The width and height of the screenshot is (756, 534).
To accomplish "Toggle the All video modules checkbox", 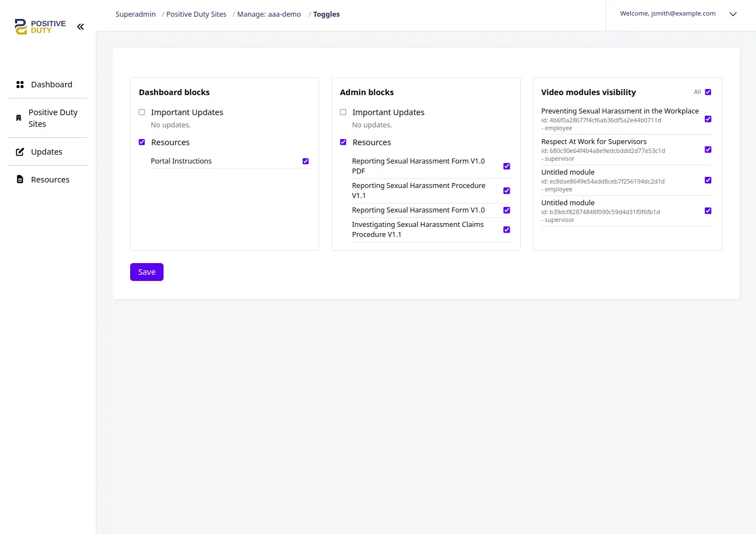I will 708,92.
